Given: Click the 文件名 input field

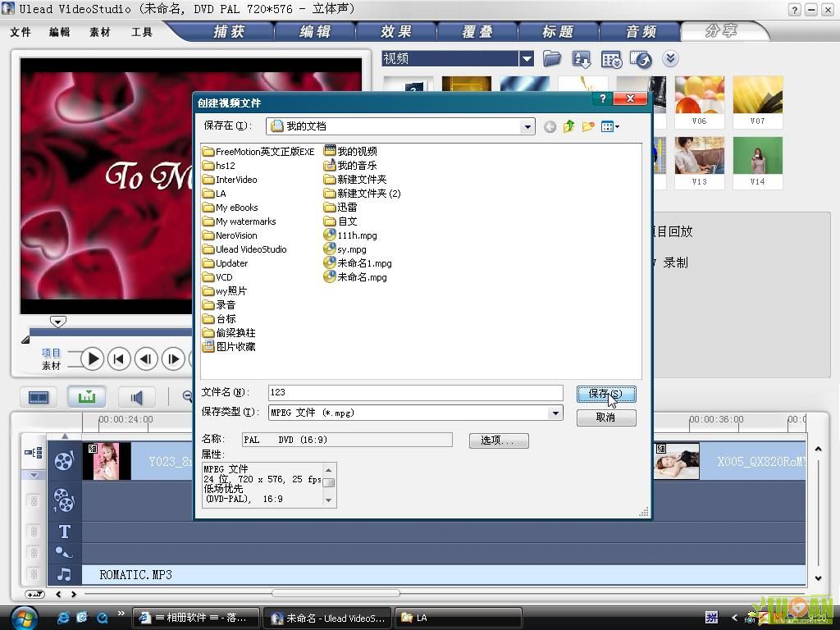Looking at the screenshot, I should (x=415, y=392).
